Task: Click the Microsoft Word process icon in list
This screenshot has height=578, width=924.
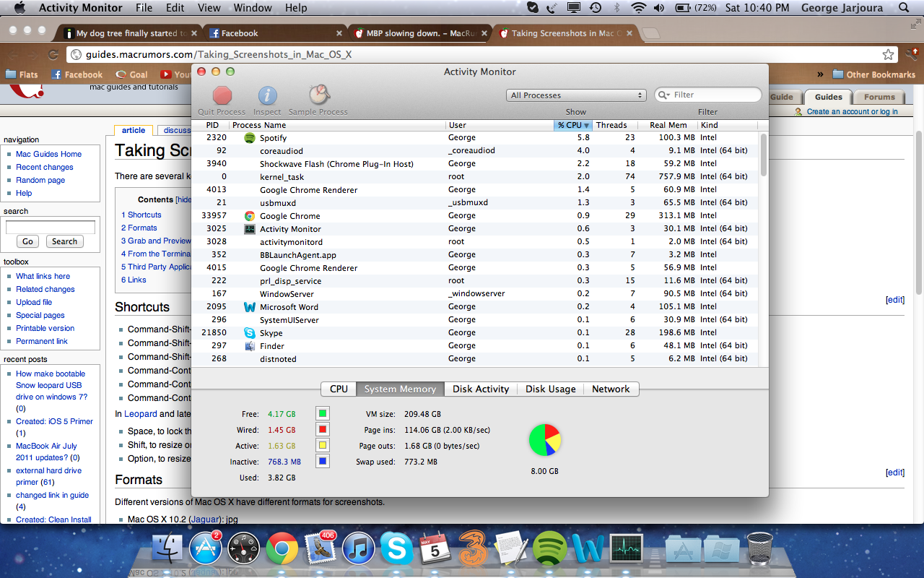Action: (x=250, y=306)
